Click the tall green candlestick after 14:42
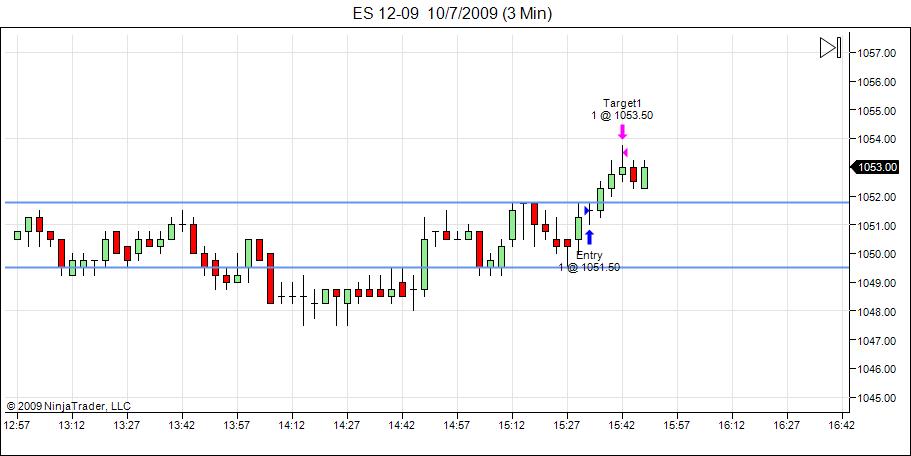Viewport: 911px width, 456px height. pyautogui.click(x=425, y=264)
